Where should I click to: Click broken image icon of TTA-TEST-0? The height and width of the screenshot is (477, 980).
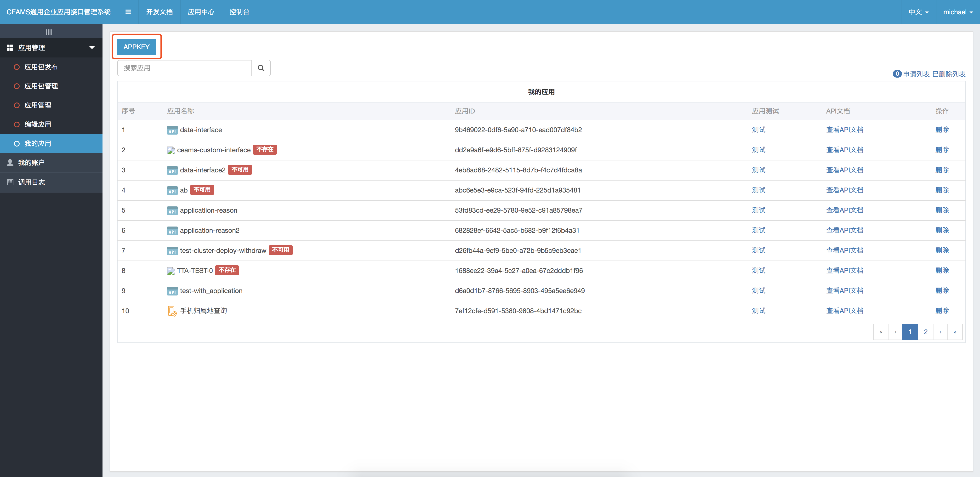(x=171, y=271)
